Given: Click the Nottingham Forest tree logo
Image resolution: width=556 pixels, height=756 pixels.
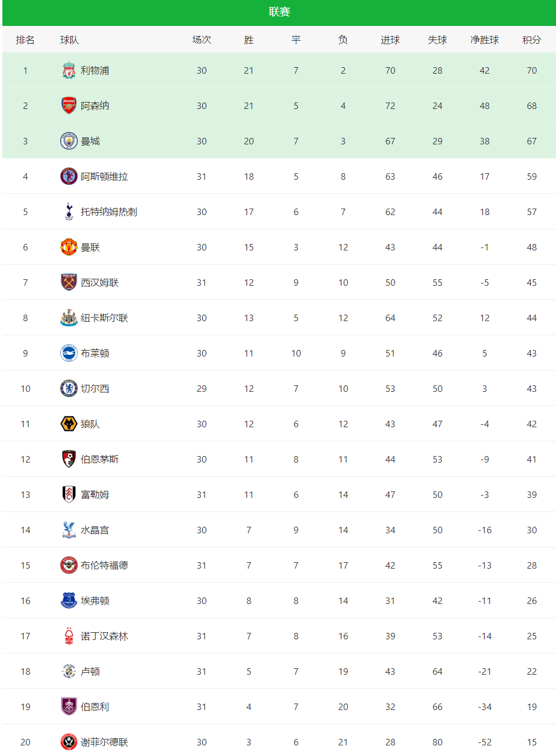Looking at the screenshot, I should click(69, 636).
